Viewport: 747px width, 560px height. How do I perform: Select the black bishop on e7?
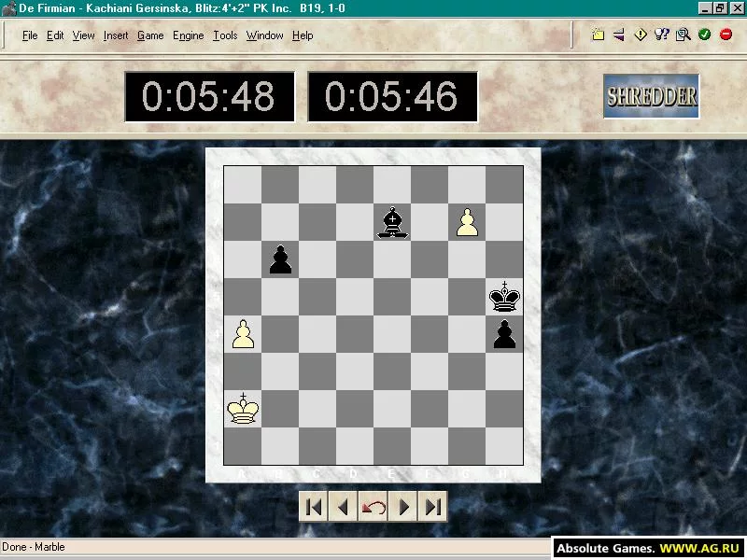tap(392, 222)
